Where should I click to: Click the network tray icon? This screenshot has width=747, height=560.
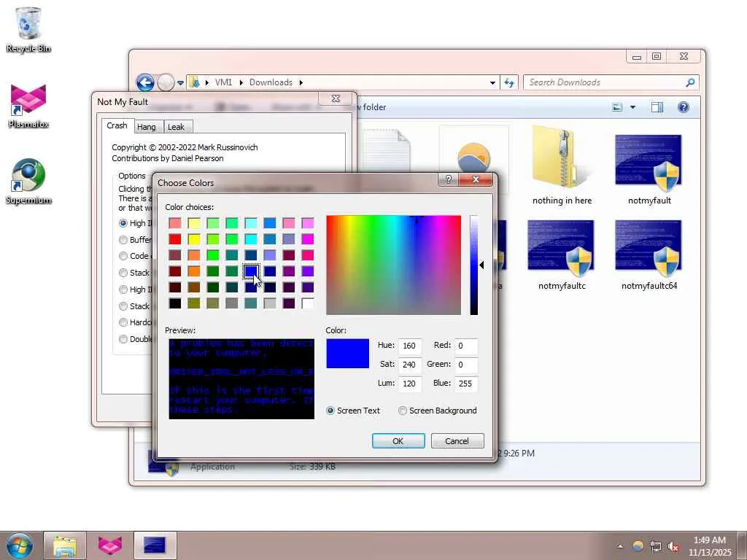(x=656, y=546)
